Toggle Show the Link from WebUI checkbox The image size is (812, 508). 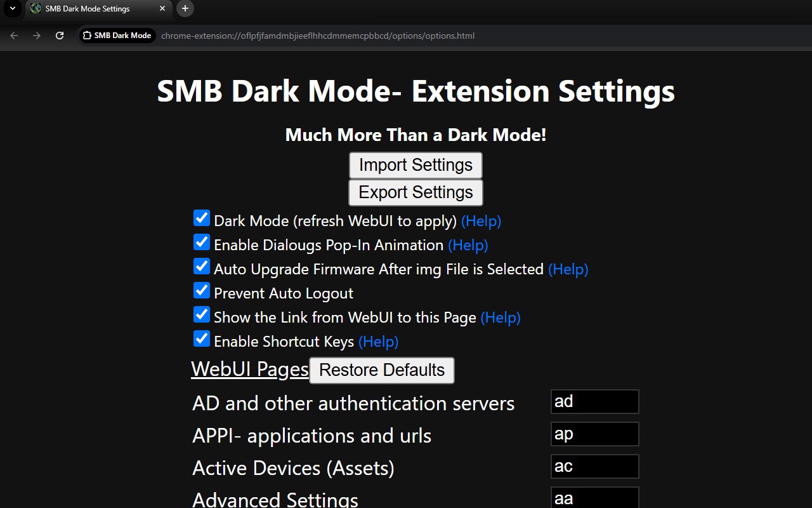202,315
